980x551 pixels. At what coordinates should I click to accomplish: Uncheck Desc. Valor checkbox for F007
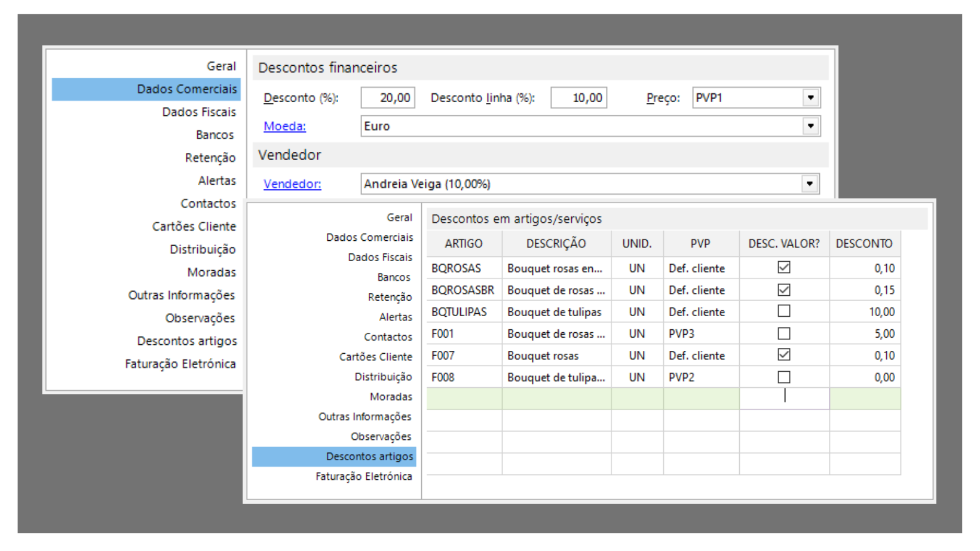784,355
